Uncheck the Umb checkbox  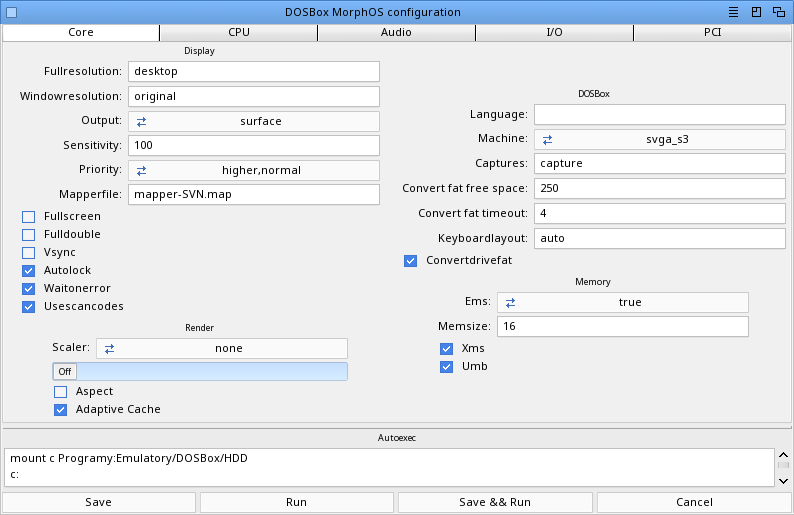(x=446, y=367)
